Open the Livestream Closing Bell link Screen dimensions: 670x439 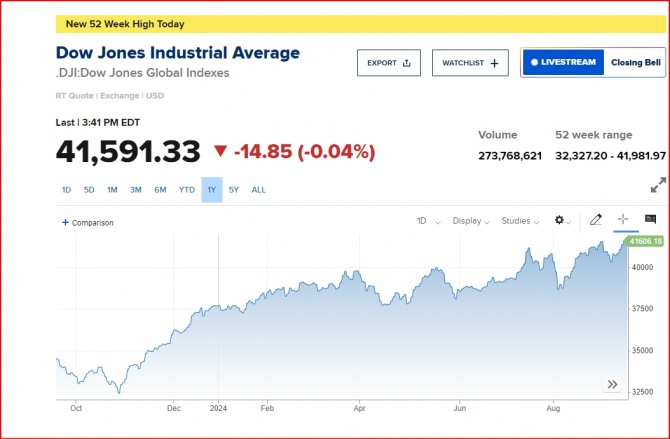[593, 63]
